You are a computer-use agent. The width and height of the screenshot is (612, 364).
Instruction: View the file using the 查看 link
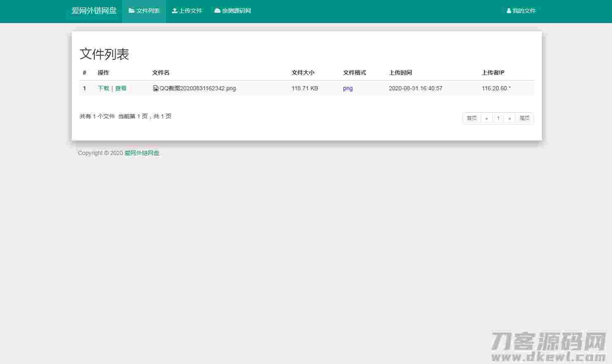click(x=121, y=88)
